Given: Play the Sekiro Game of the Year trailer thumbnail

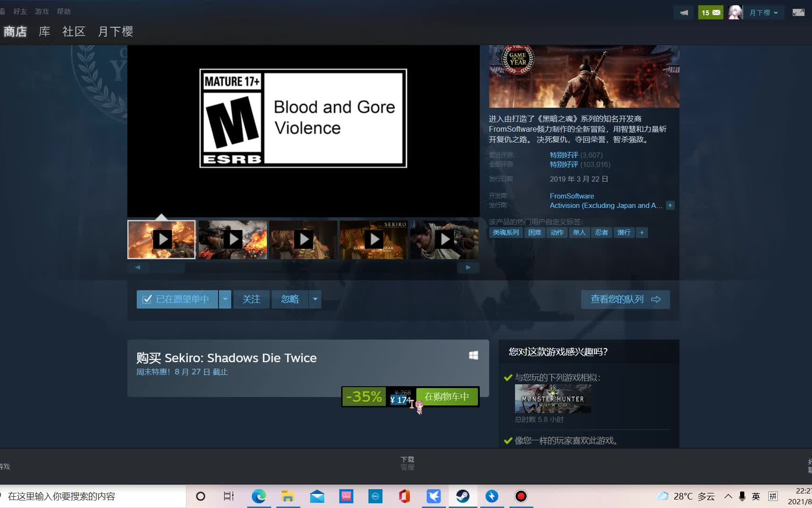Looking at the screenshot, I should click(x=374, y=239).
